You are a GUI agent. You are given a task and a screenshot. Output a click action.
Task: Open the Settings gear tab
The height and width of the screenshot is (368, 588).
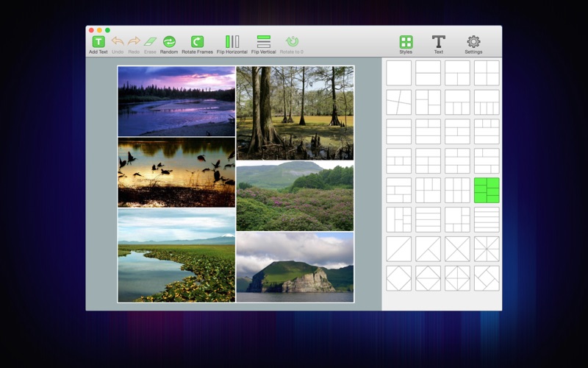pos(473,44)
